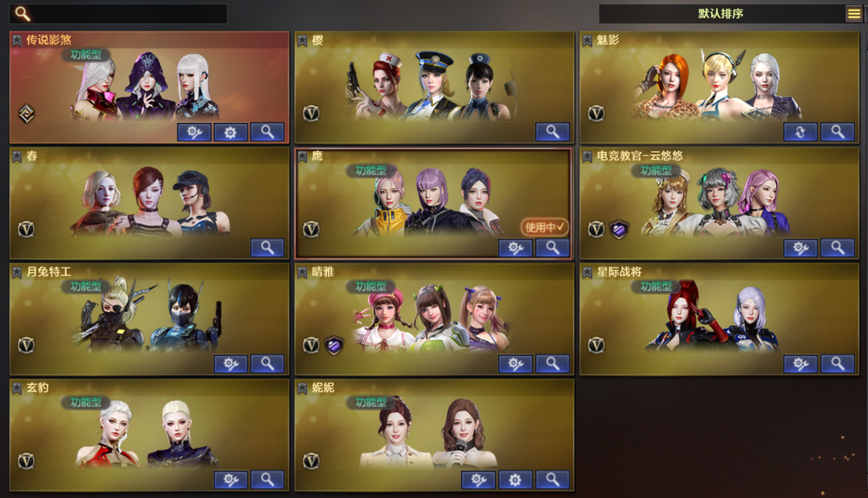Toggle favorite star on 传说影煞 card
Image resolution: width=868 pixels, height=498 pixels.
(17, 40)
